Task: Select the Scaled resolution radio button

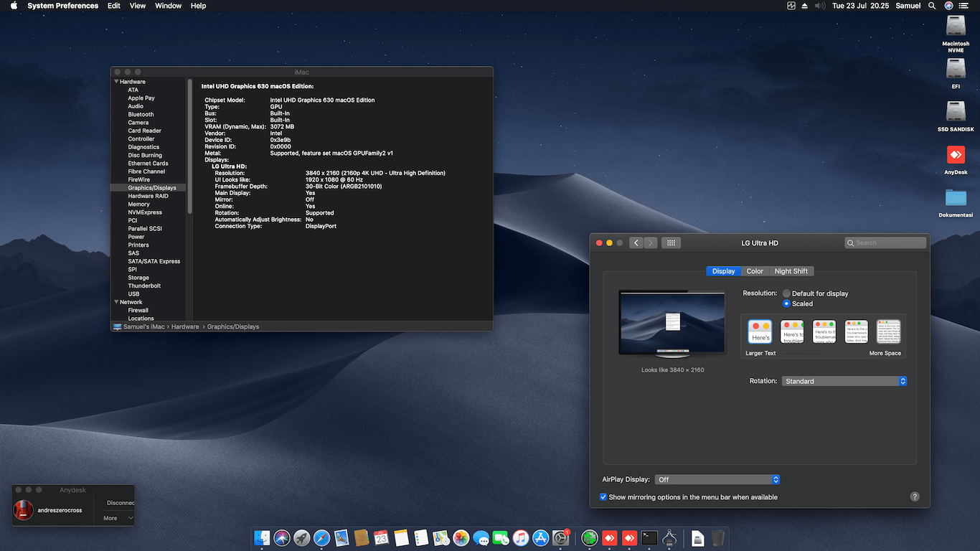Action: 787,303
